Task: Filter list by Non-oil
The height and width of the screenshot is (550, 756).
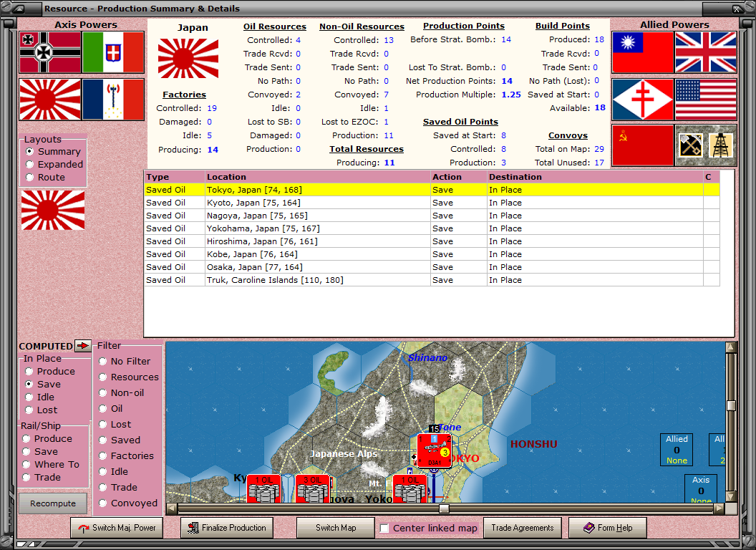Action: (x=122, y=393)
